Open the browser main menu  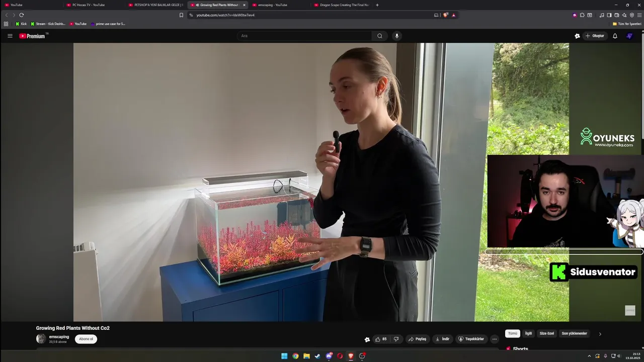click(639, 15)
